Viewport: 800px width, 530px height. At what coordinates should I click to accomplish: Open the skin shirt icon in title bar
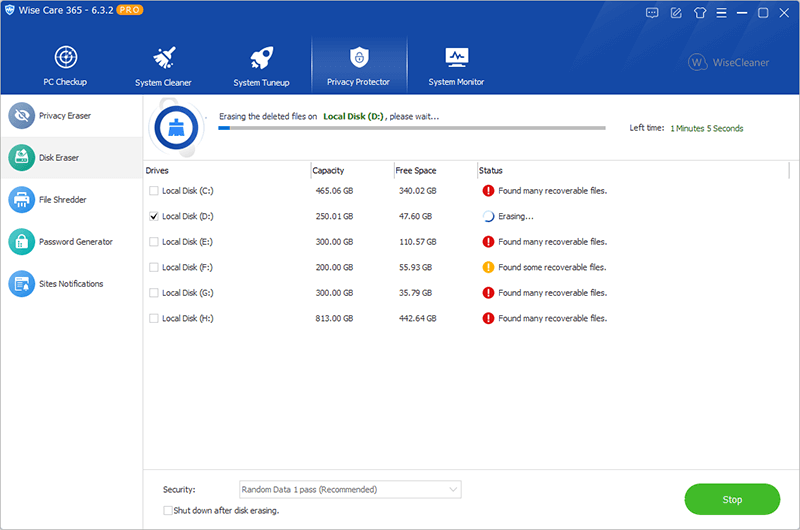tap(700, 13)
